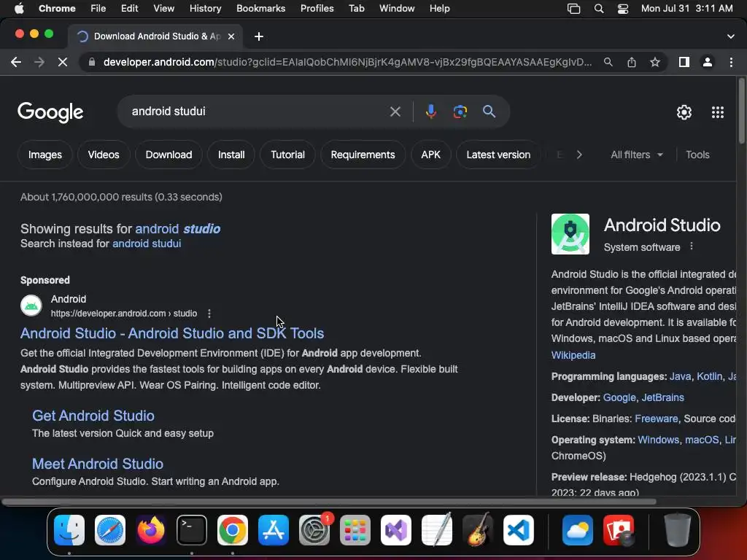Open the Profiles menu

[x=317, y=9]
